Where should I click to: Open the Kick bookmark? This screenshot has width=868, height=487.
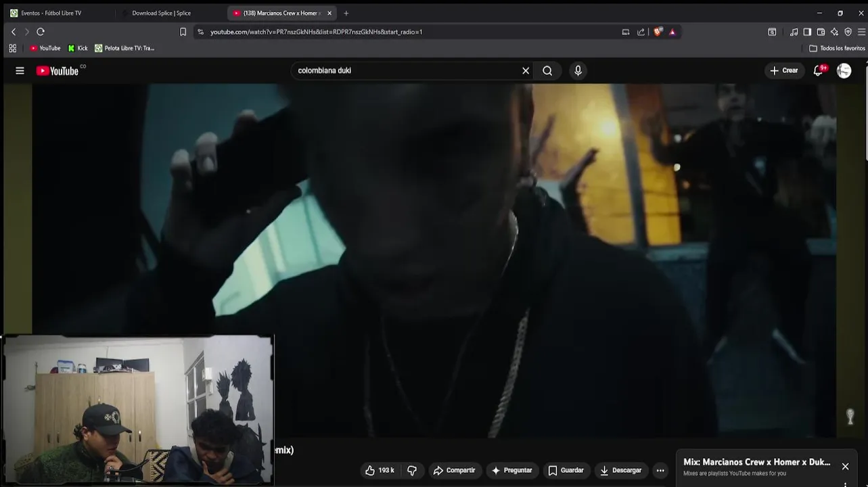[x=78, y=48]
